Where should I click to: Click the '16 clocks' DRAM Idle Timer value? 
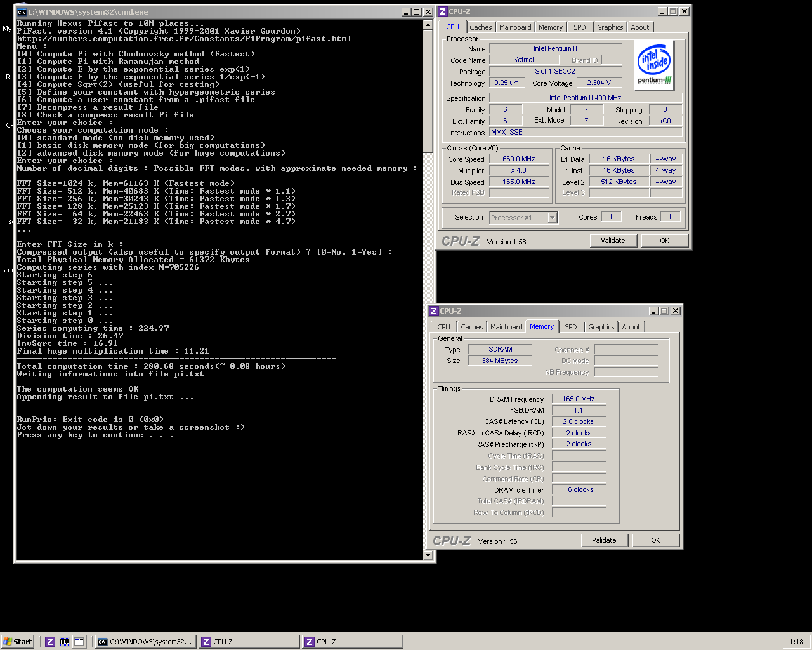[x=579, y=489]
